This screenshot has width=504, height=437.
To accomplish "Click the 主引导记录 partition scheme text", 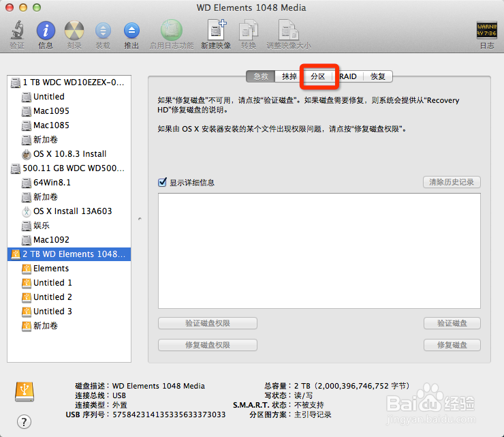I will 313,415.
